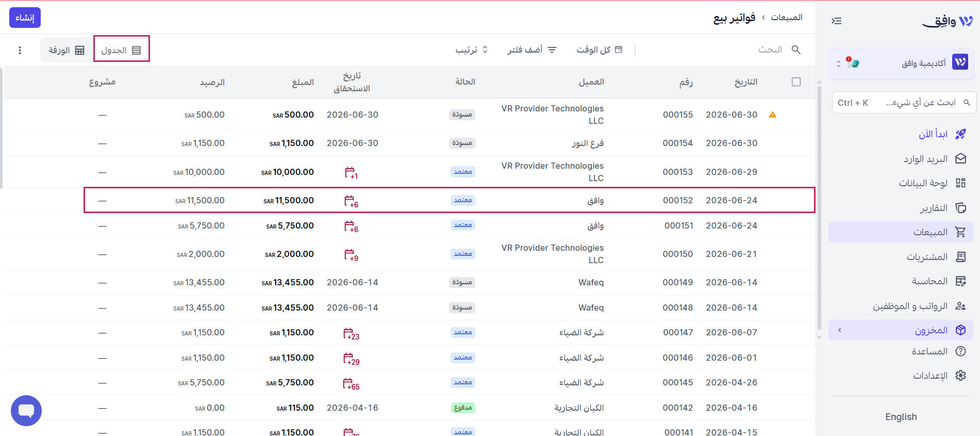This screenshot has height=436, width=980.
Task: Click the معتمد status badge on invoice 000153
Action: (x=462, y=172)
